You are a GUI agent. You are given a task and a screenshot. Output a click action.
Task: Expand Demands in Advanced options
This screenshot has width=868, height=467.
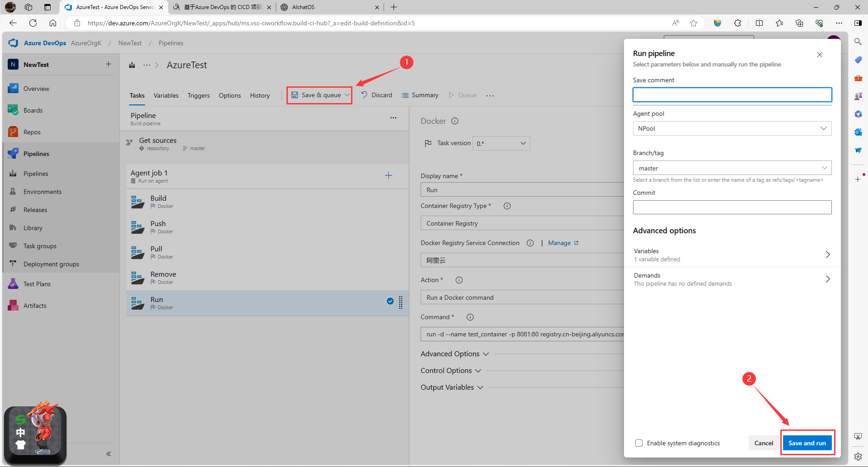tap(732, 279)
